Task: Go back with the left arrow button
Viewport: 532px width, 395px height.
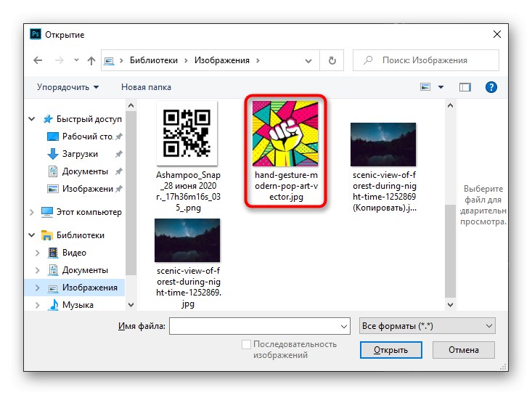Action: (38, 60)
